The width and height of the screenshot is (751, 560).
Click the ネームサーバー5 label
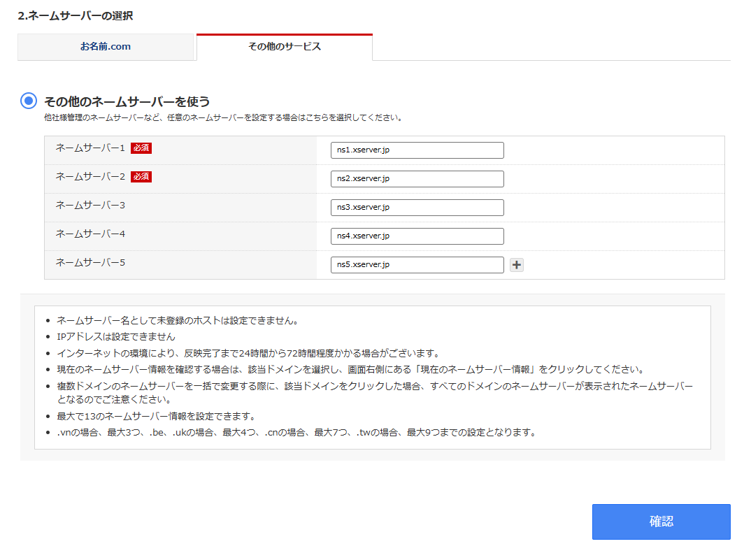pos(90,263)
